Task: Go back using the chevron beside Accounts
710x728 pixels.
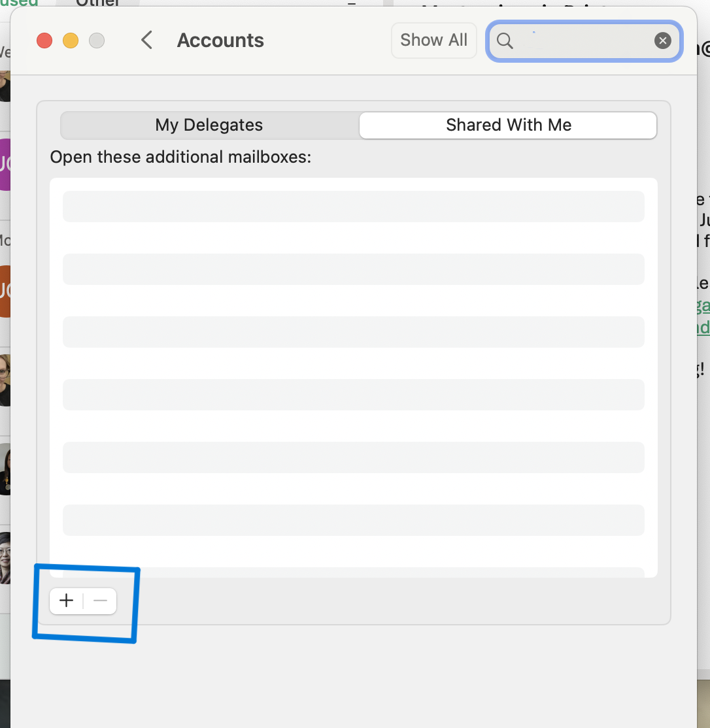Action: [x=147, y=41]
